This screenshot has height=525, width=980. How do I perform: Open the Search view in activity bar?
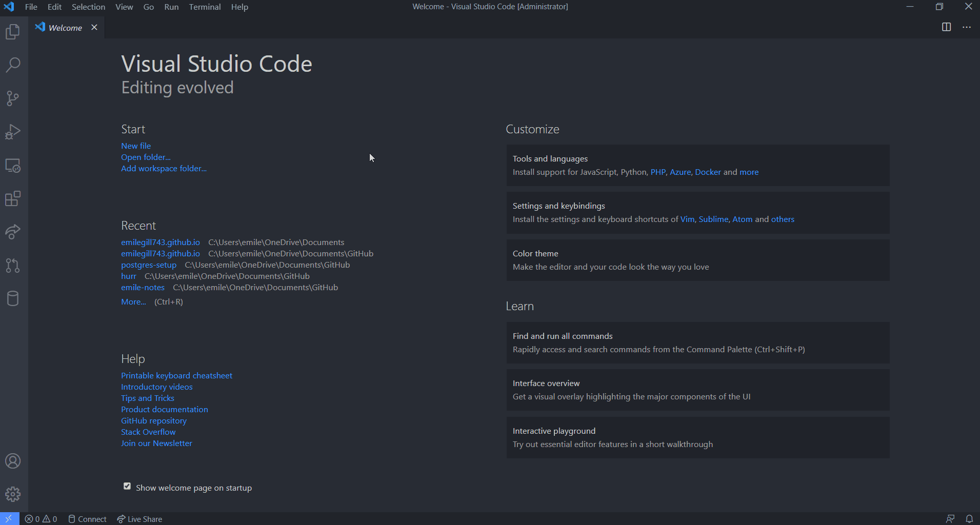point(13,65)
